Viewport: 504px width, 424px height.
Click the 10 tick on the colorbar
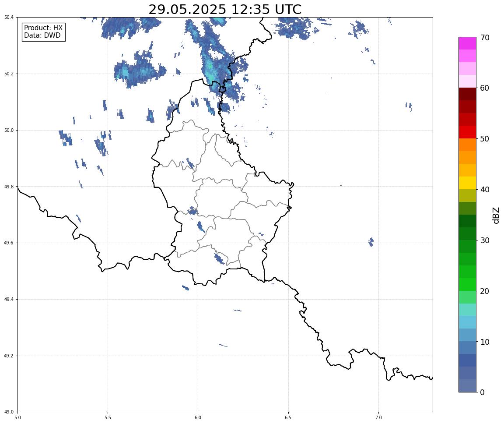click(485, 342)
